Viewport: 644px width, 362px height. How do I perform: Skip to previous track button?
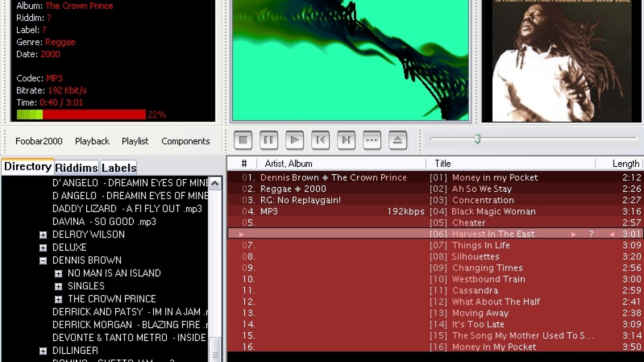[x=320, y=140]
